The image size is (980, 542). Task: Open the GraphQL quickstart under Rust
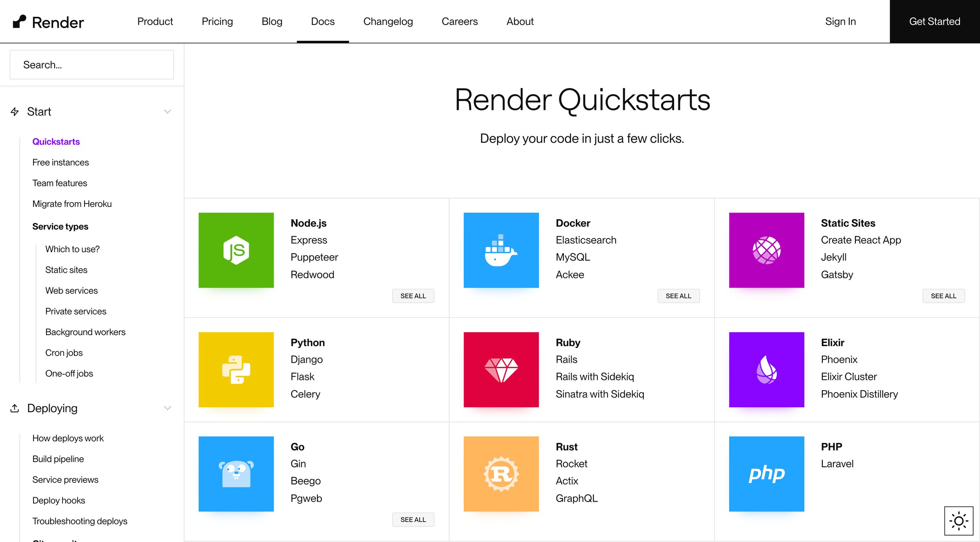pos(577,498)
